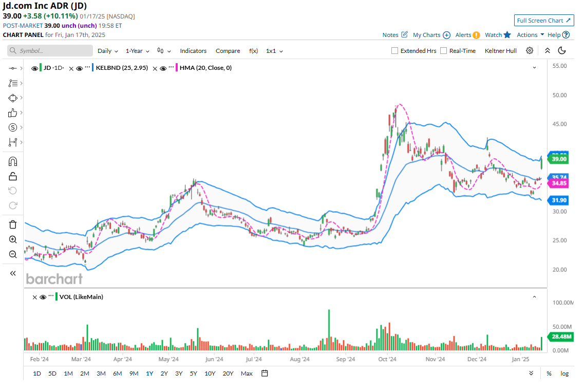
Task: Click the KELBND blue color swatch
Action: click(92, 68)
